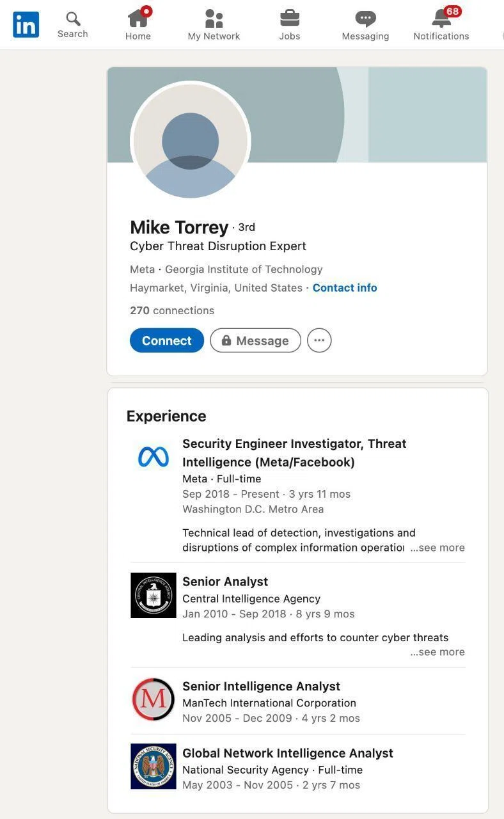Viewport: 504px width, 819px height.
Task: Go to Home feed
Action: point(138,24)
